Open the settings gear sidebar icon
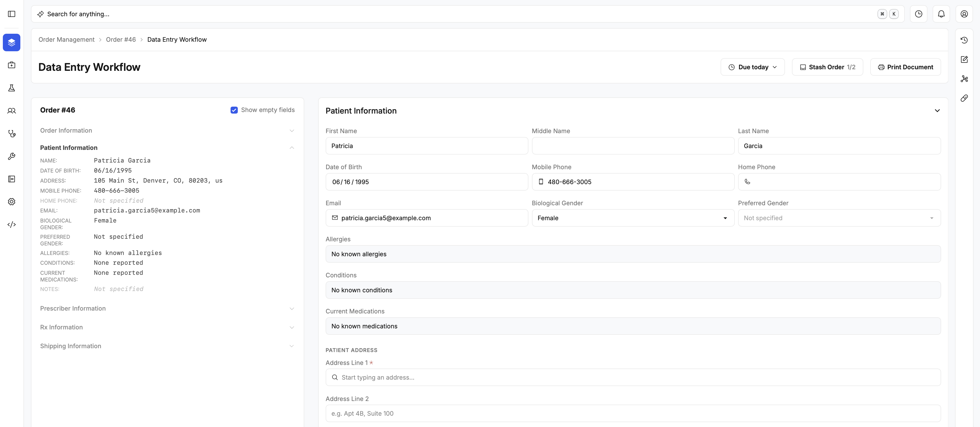 tap(11, 201)
